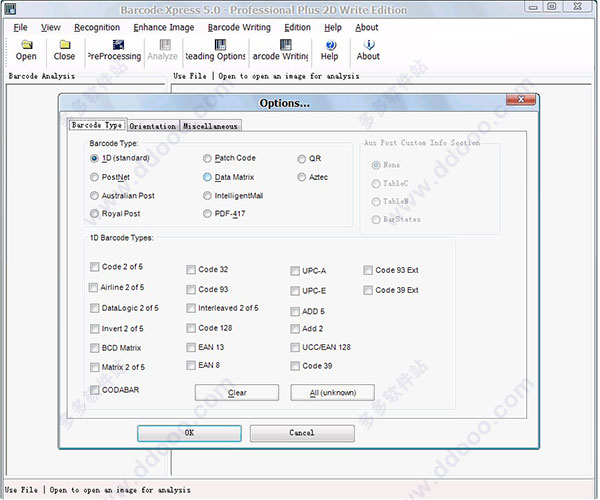600x500 pixels.
Task: Check the Interleaved 2 of 5 checkbox
Action: click(x=191, y=308)
